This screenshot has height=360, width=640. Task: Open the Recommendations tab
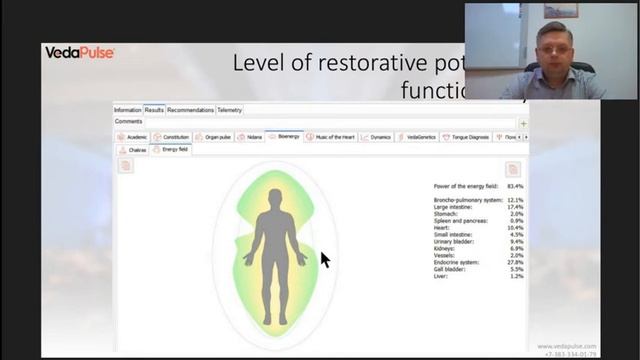[190, 110]
